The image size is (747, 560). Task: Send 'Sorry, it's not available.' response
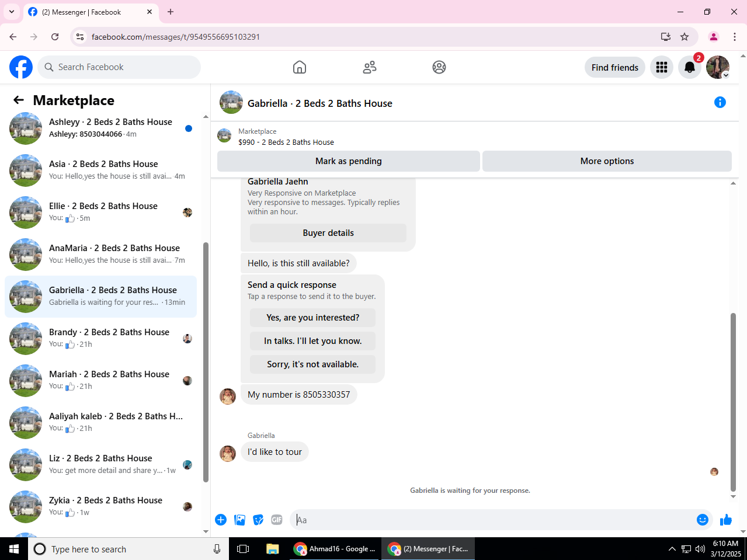(x=313, y=364)
